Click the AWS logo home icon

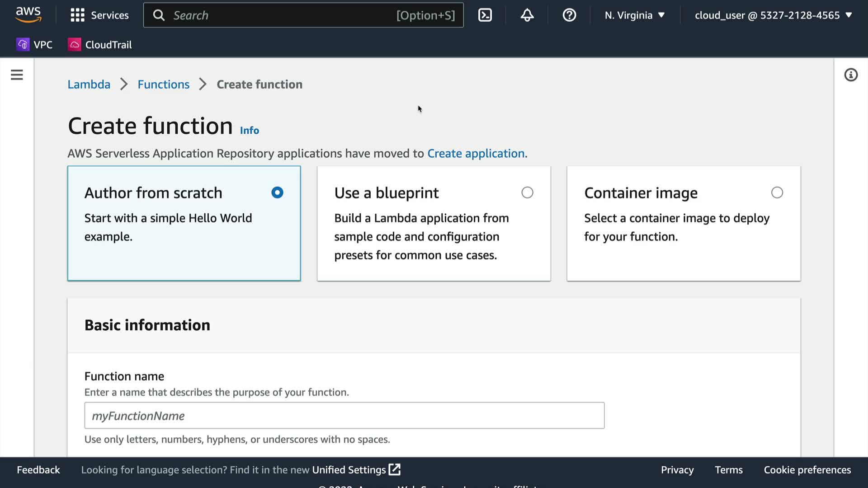coord(28,15)
